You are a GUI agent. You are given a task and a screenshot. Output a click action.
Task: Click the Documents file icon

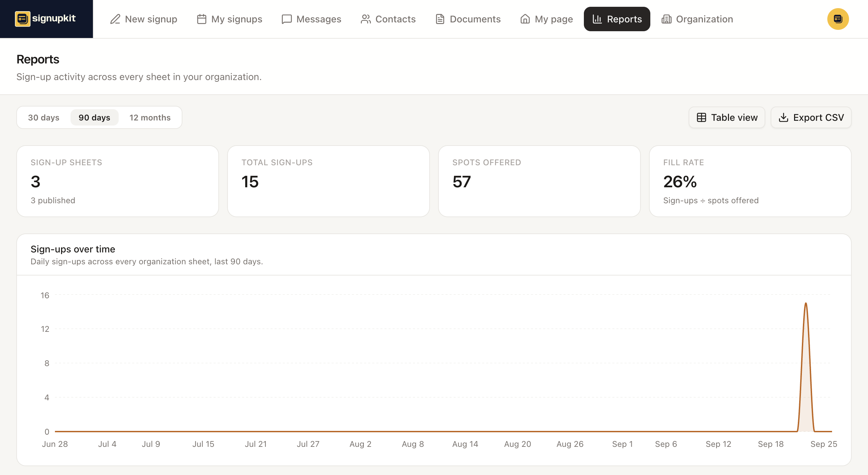440,19
